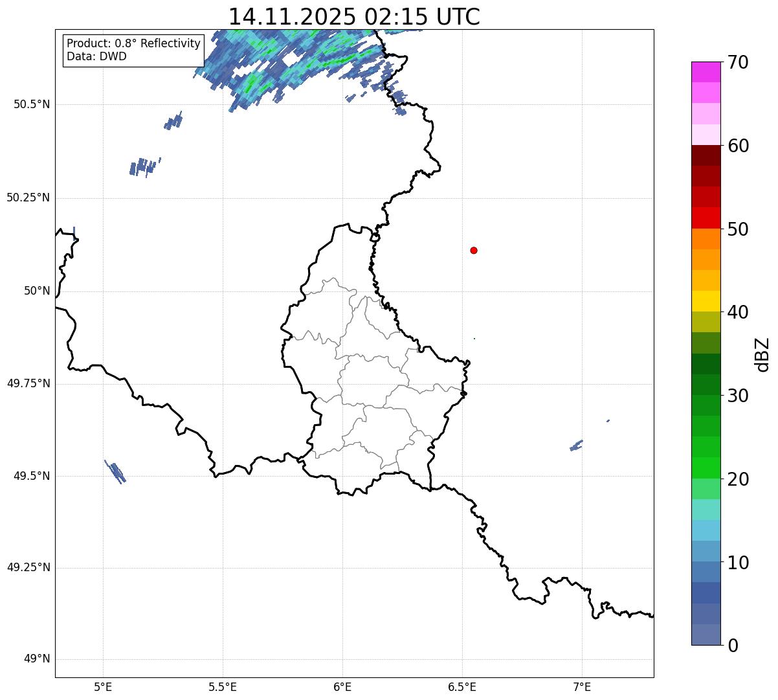Click the '6.5°E' longitude label
This screenshot has height=700, width=778.
point(462,686)
